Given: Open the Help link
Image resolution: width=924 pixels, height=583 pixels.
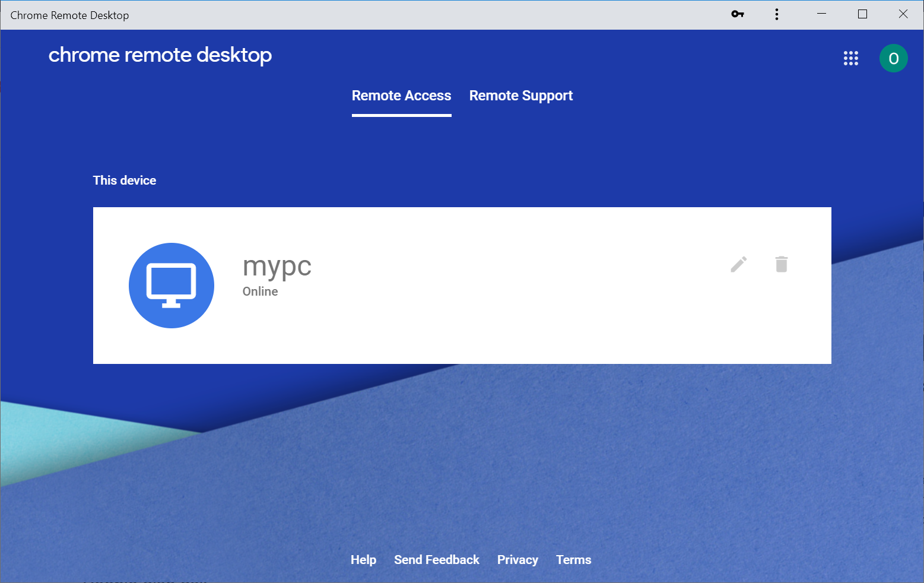Looking at the screenshot, I should [363, 560].
